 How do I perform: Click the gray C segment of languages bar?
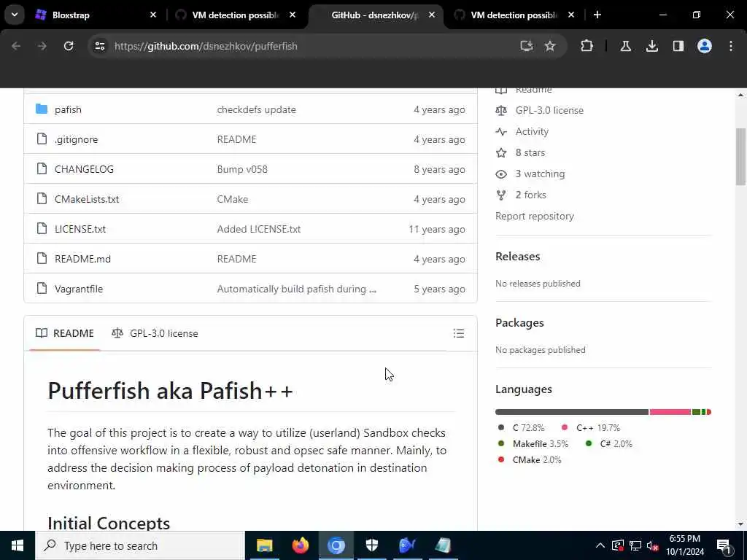[x=572, y=412]
